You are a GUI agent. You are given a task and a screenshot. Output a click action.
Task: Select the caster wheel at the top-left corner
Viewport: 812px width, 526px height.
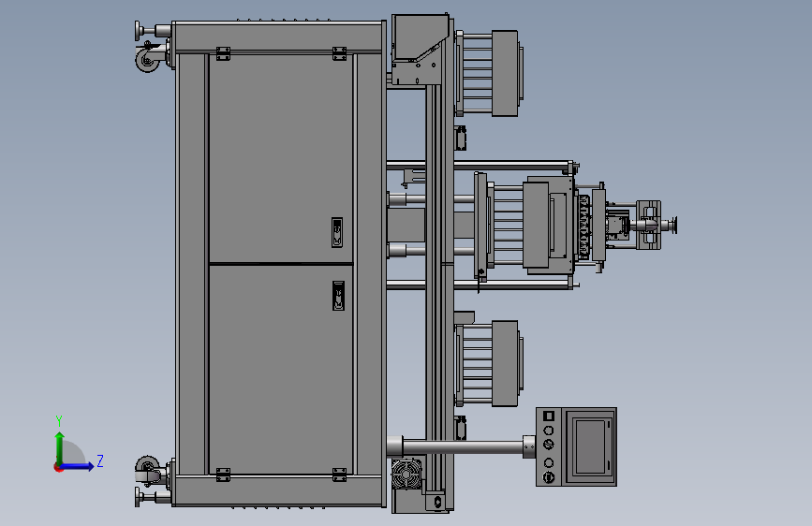(147, 60)
